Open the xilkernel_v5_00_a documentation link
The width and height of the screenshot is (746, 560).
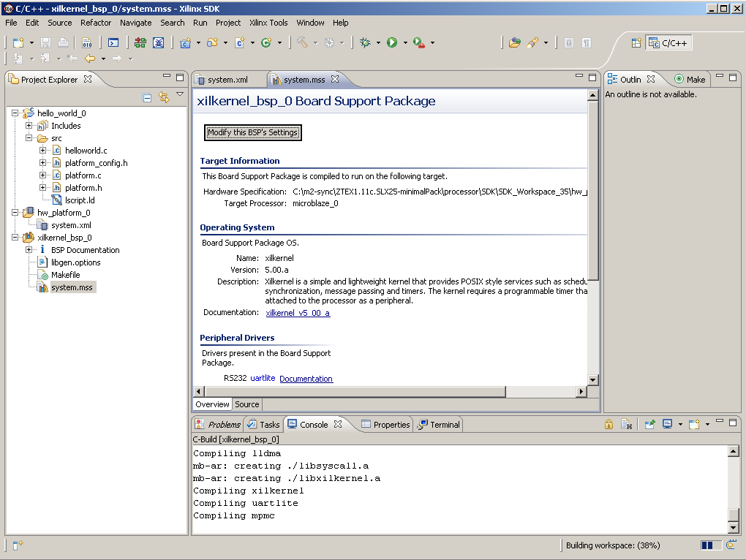298,313
